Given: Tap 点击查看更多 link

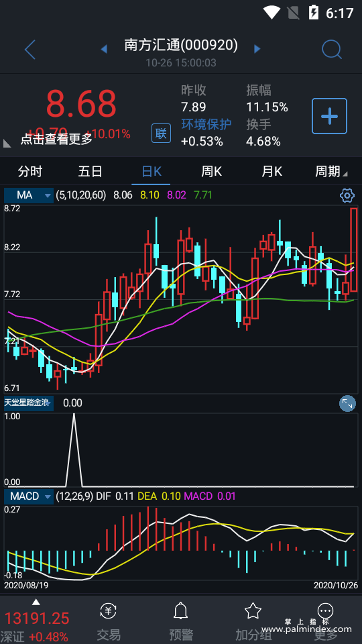Looking at the screenshot, I should (56, 140).
